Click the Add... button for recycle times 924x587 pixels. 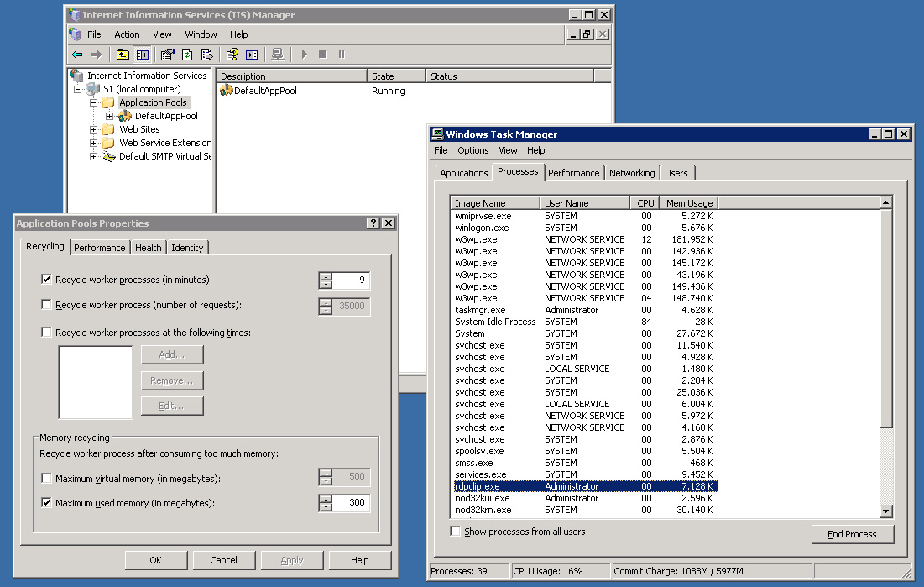172,354
